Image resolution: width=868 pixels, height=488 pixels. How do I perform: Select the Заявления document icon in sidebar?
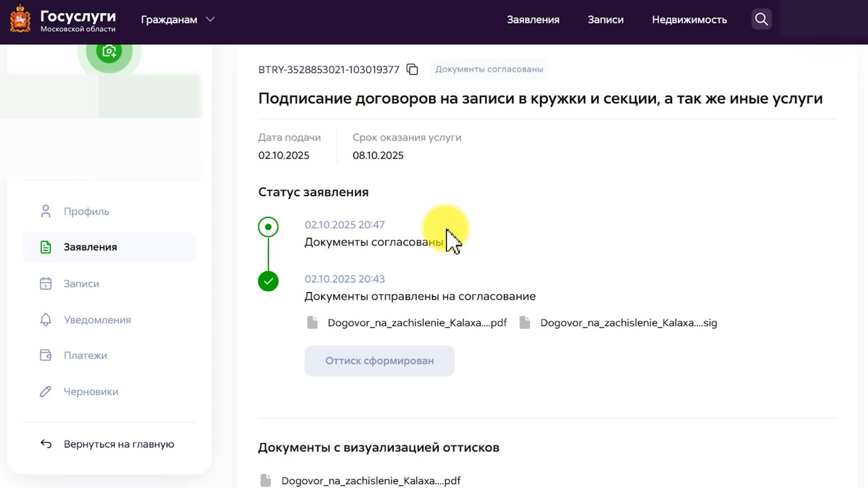45,247
